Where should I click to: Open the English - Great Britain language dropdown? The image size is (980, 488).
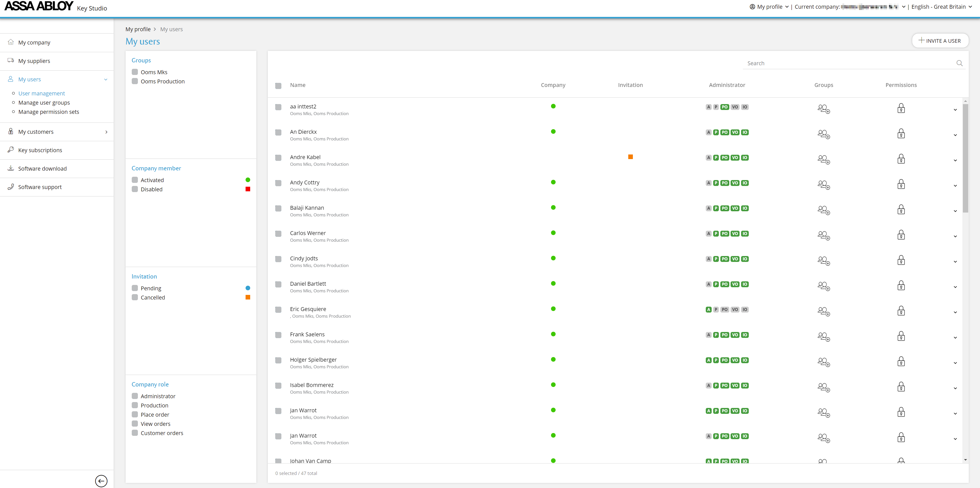pos(941,6)
